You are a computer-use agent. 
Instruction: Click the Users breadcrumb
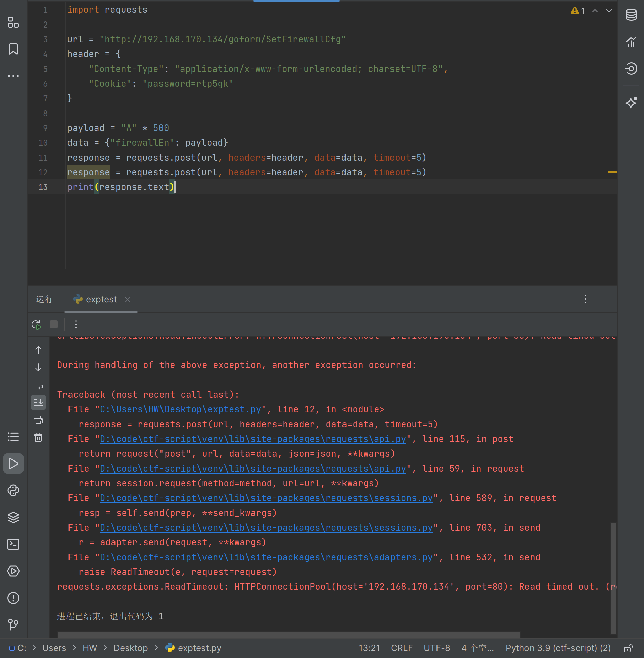[54, 648]
